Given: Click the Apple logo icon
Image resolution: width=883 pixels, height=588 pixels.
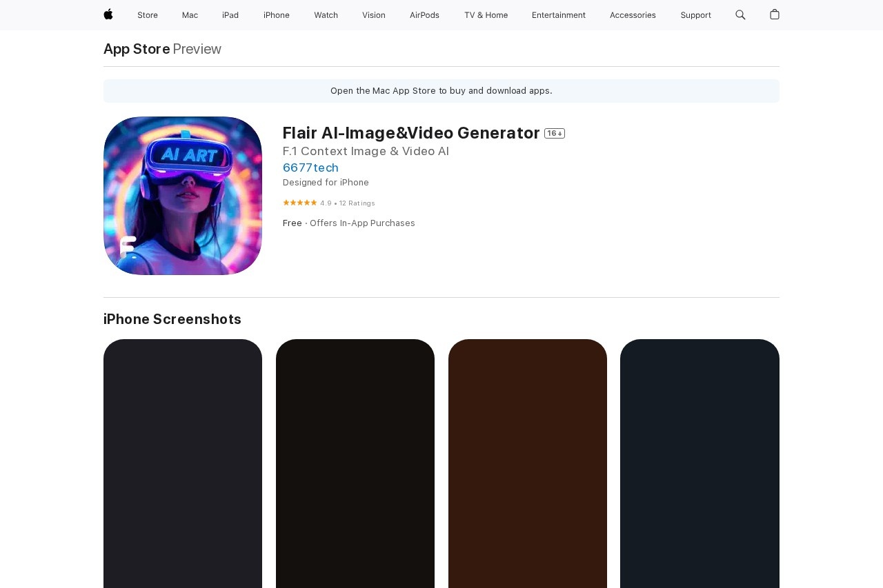Looking at the screenshot, I should [x=108, y=14].
